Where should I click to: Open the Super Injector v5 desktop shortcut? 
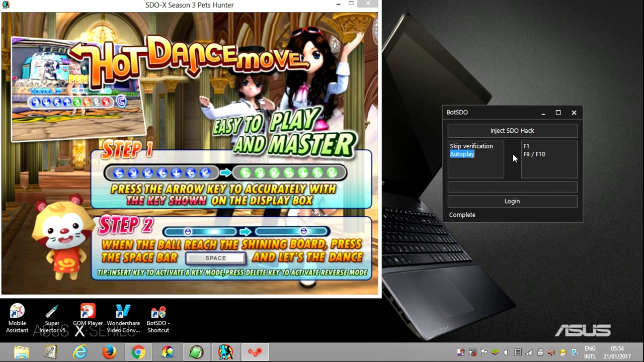click(x=52, y=318)
